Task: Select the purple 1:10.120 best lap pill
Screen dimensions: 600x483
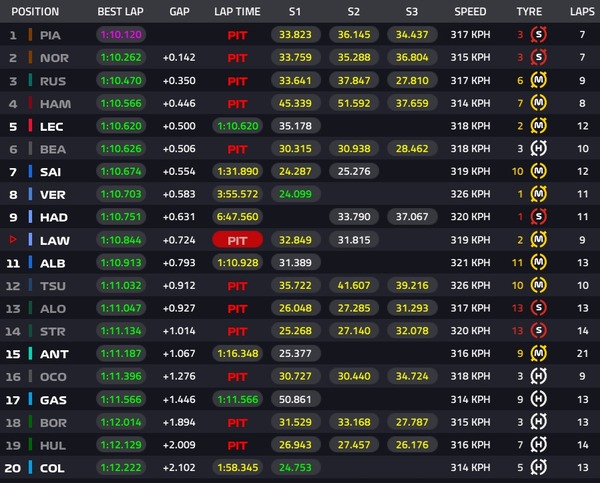Action: coord(121,35)
